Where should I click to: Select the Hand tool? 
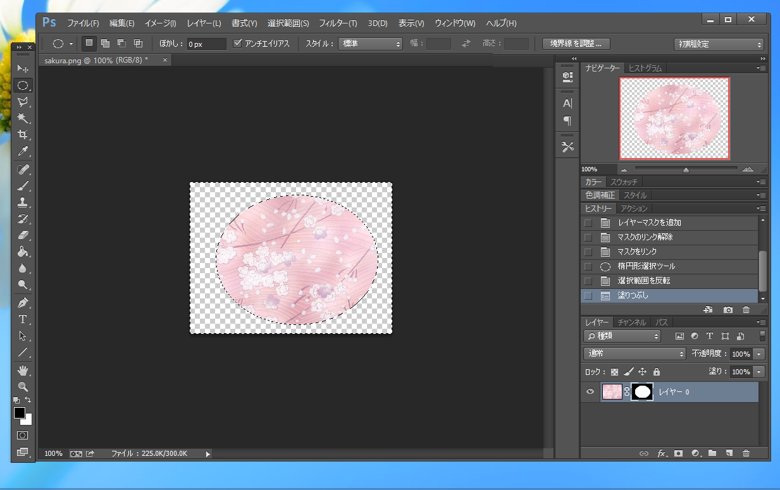pyautogui.click(x=23, y=370)
